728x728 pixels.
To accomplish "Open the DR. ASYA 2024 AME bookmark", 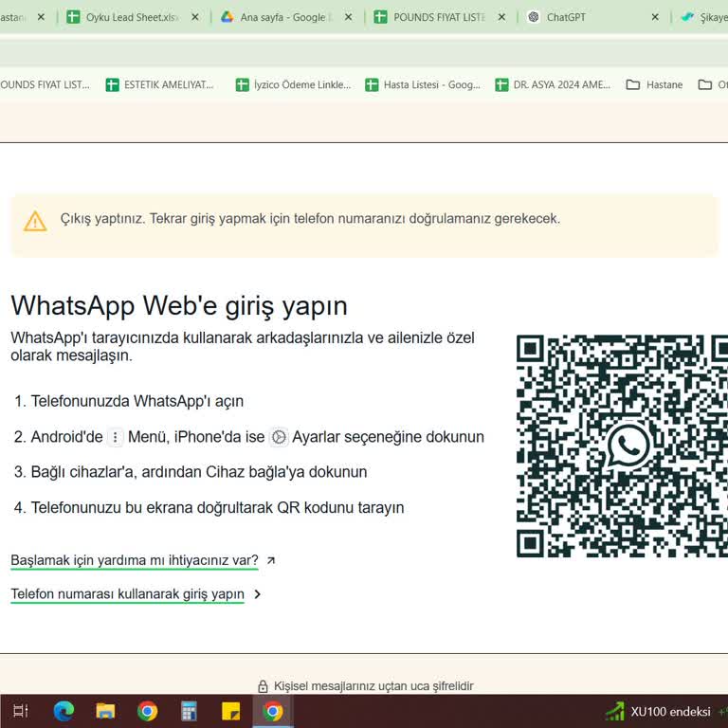I will point(553,85).
